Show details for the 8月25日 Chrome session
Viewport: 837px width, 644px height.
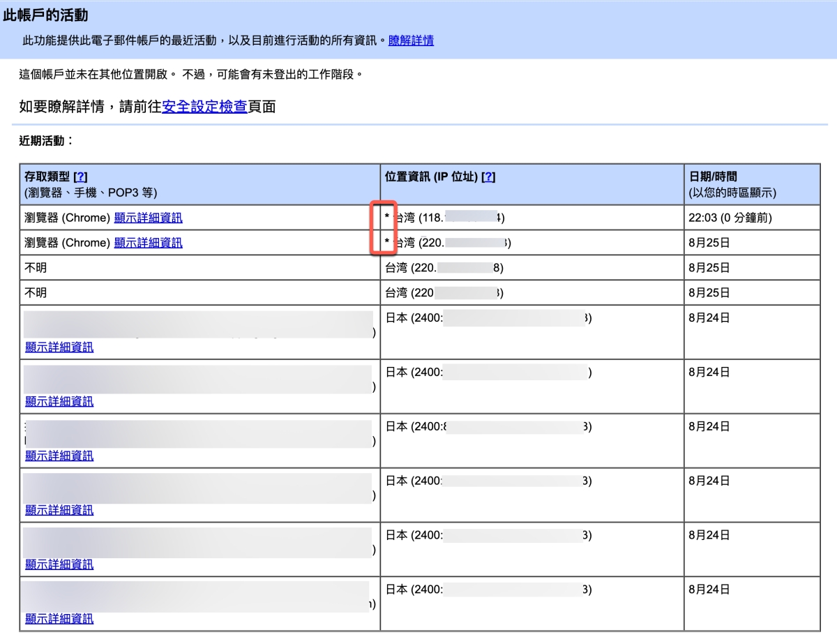click(148, 243)
